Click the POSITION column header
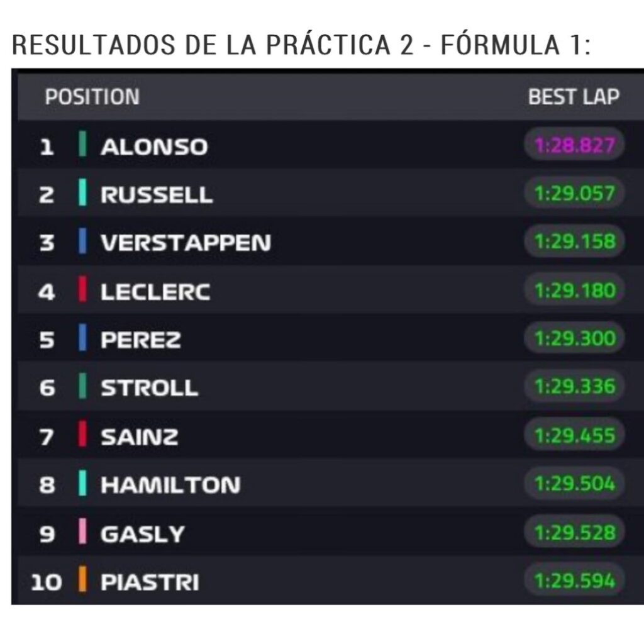The image size is (644, 644). [92, 97]
